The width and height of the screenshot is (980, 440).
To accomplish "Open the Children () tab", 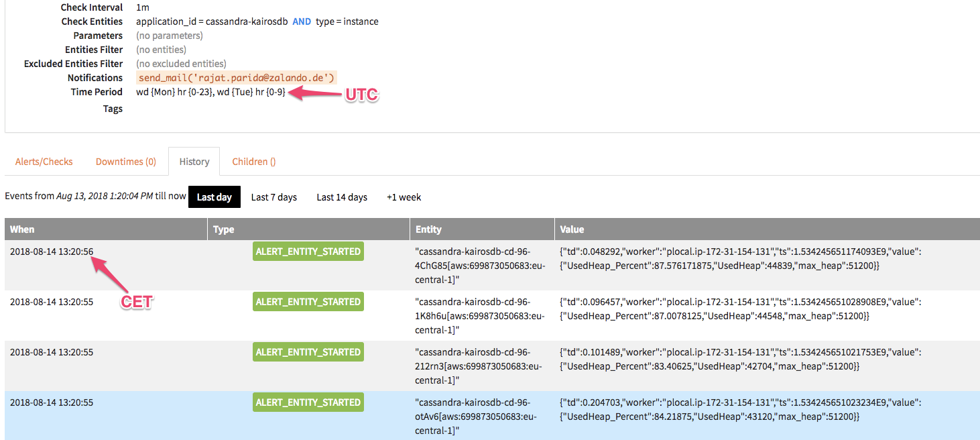I will [254, 162].
